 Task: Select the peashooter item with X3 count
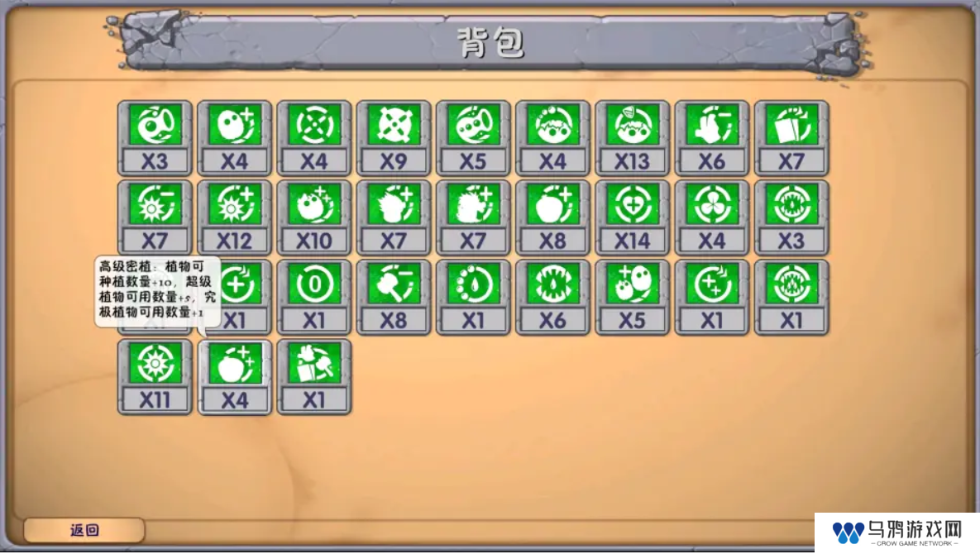click(x=155, y=138)
